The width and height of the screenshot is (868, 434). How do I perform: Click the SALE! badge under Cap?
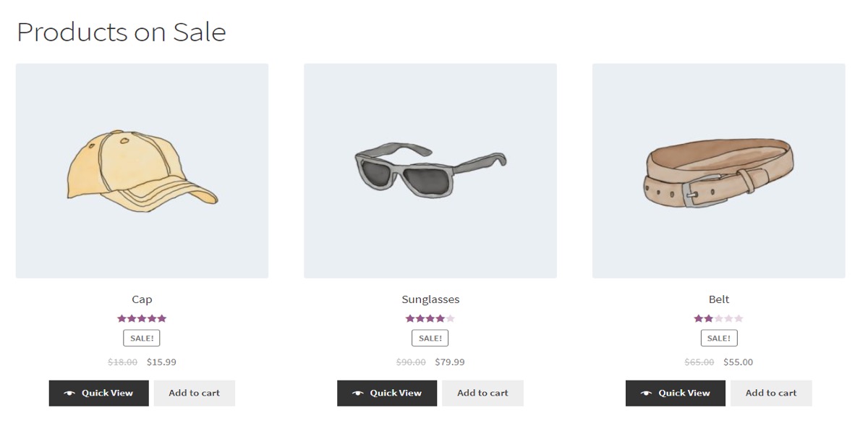click(x=142, y=338)
